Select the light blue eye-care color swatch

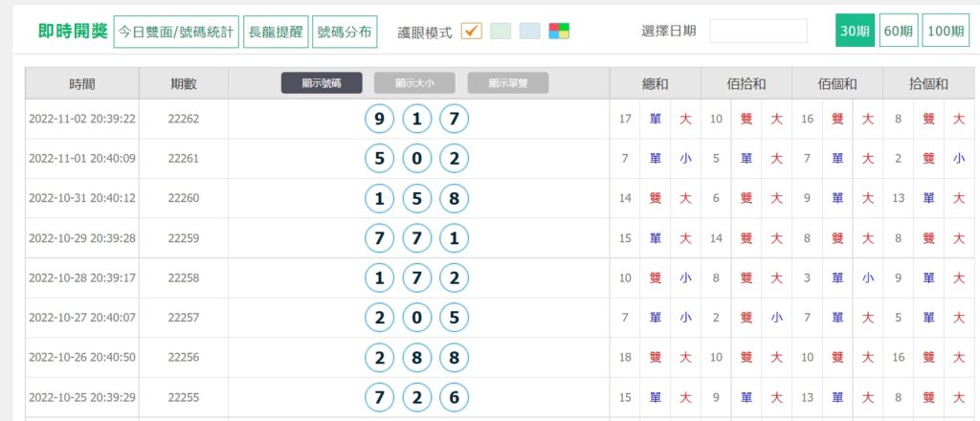click(x=529, y=31)
